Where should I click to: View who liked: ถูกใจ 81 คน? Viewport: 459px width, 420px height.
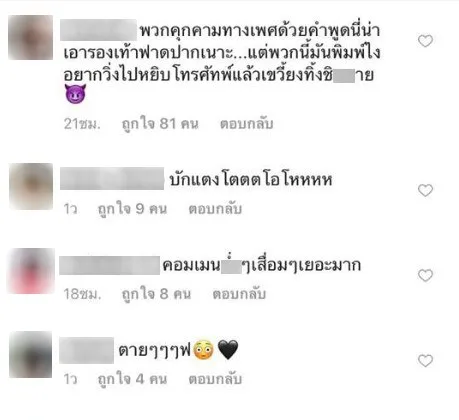click(x=160, y=124)
